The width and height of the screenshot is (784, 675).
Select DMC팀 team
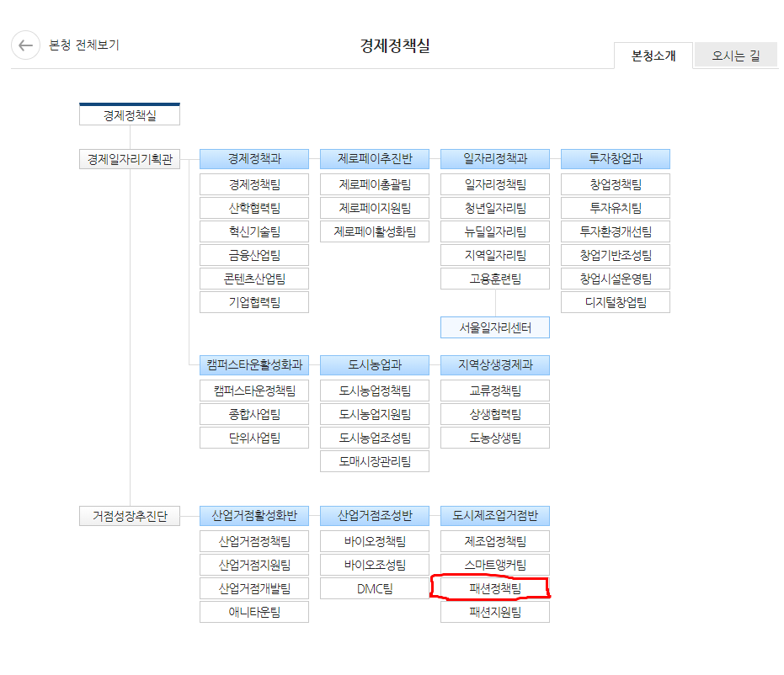(375, 588)
